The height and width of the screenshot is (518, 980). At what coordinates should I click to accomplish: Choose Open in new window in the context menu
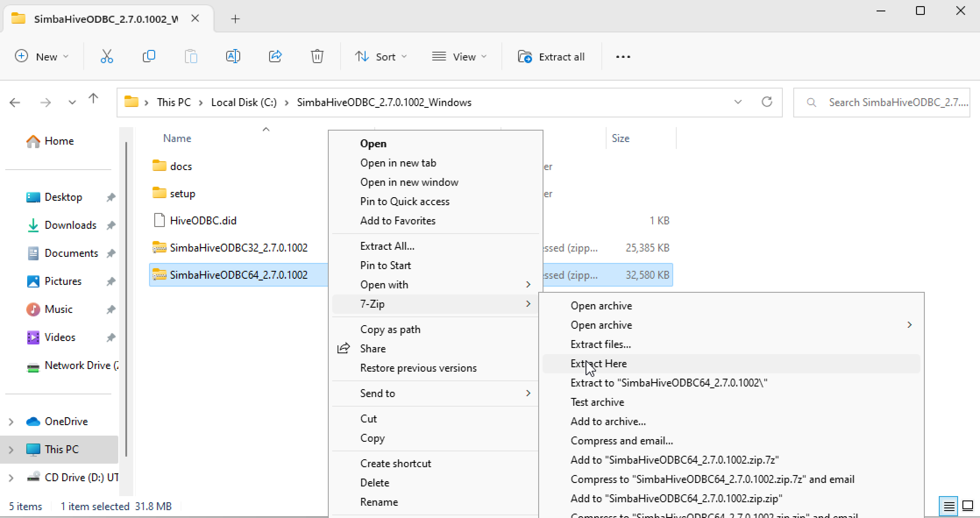tap(436, 182)
